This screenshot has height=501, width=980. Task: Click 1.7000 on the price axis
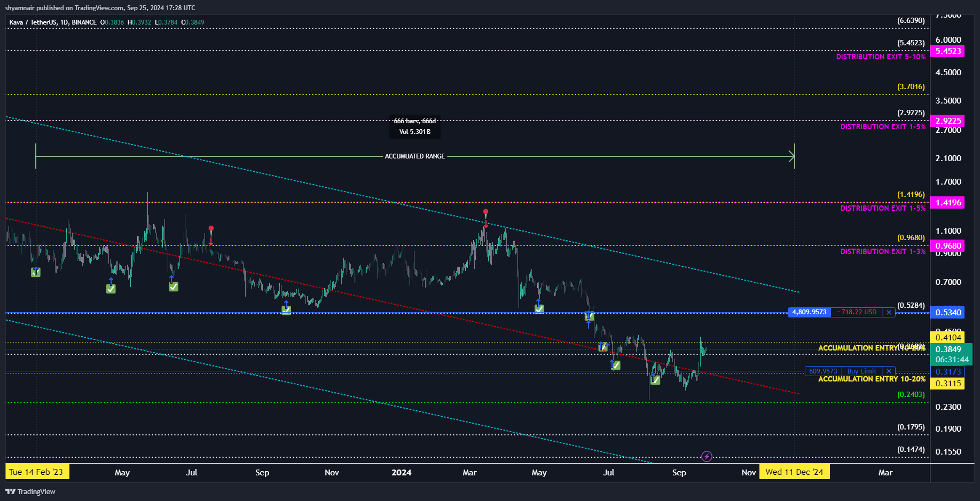coord(948,182)
